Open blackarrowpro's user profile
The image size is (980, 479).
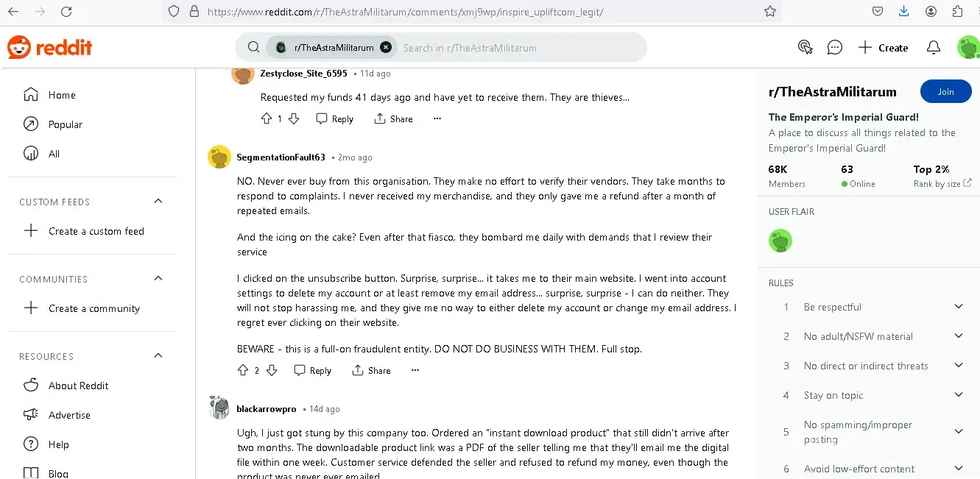pyautogui.click(x=266, y=409)
